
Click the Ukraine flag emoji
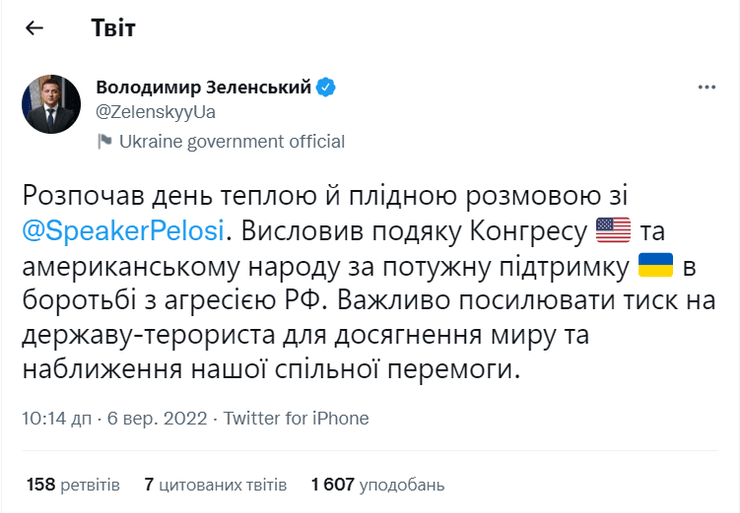pyautogui.click(x=655, y=267)
